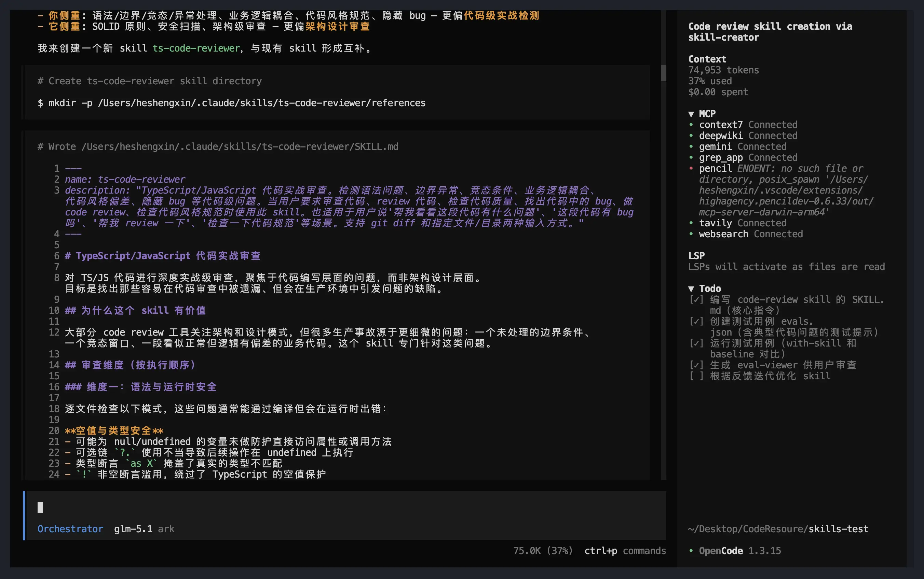Click the status dot beside tavily
Image resolution: width=924 pixels, height=579 pixels.
[691, 223]
